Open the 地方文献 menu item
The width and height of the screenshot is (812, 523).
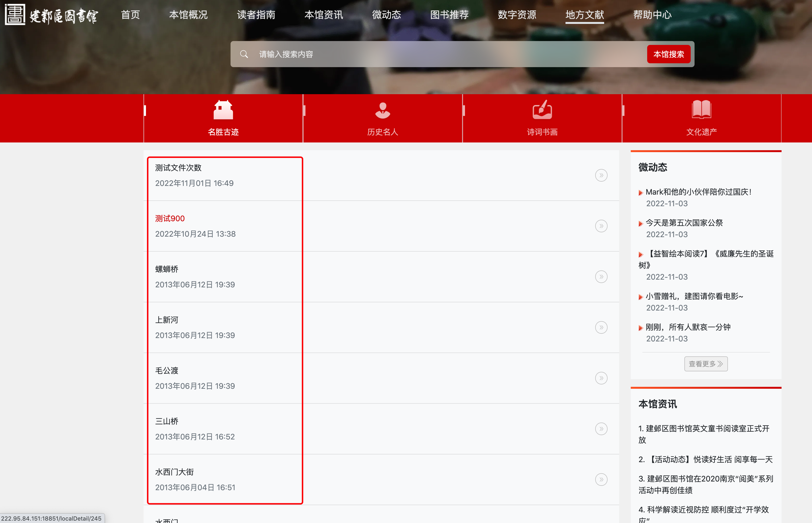click(x=585, y=14)
